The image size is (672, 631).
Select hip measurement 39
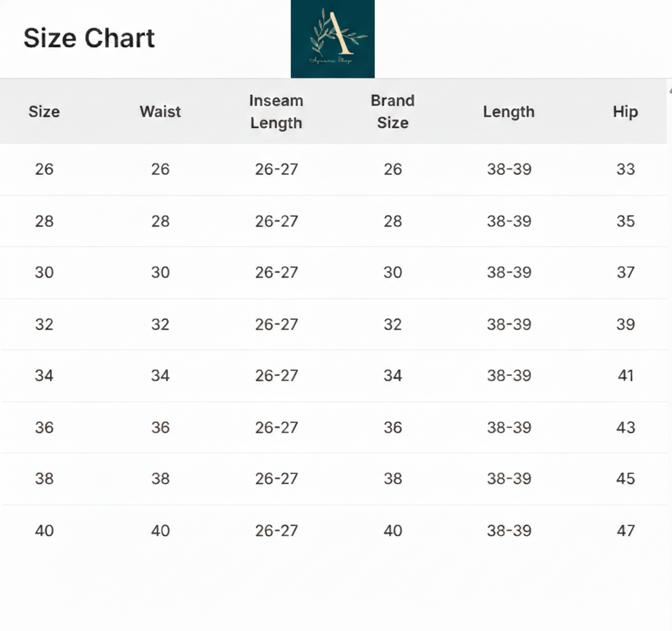click(625, 324)
